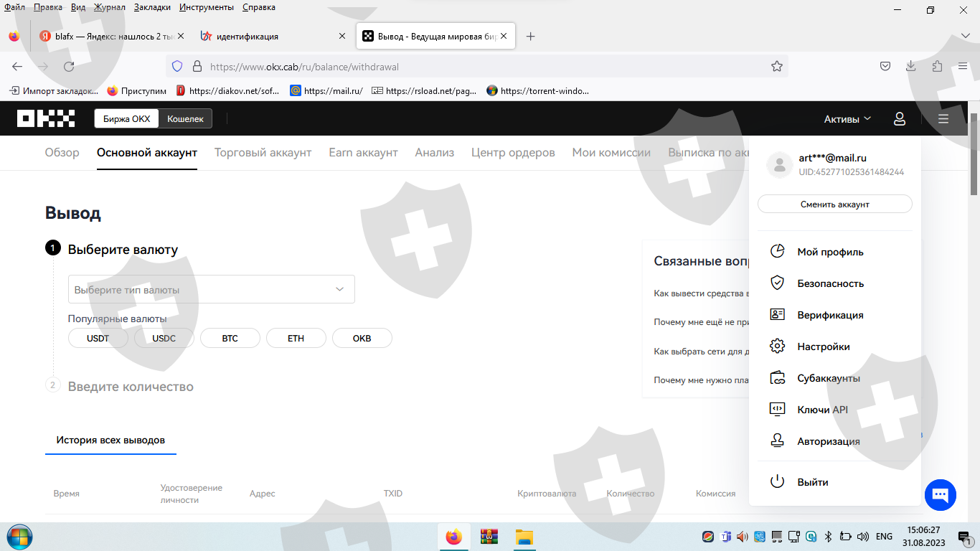Open the Центр ордеров tab

tap(513, 152)
